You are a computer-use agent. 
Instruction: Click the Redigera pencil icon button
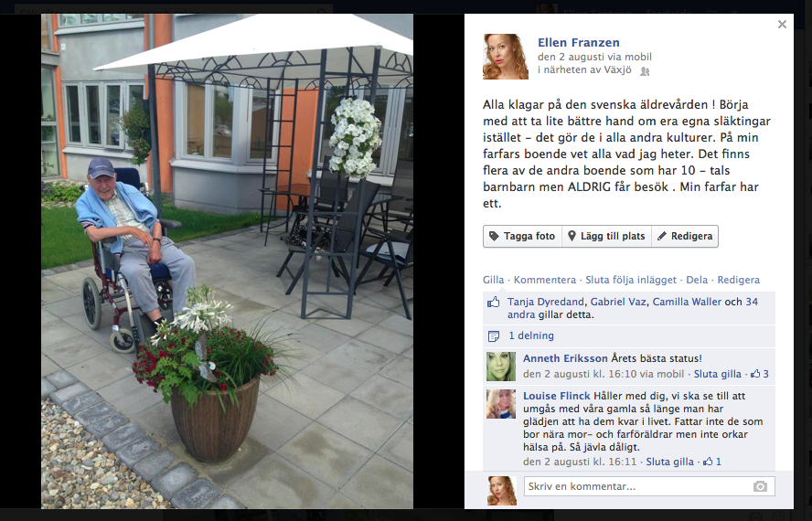tap(685, 236)
